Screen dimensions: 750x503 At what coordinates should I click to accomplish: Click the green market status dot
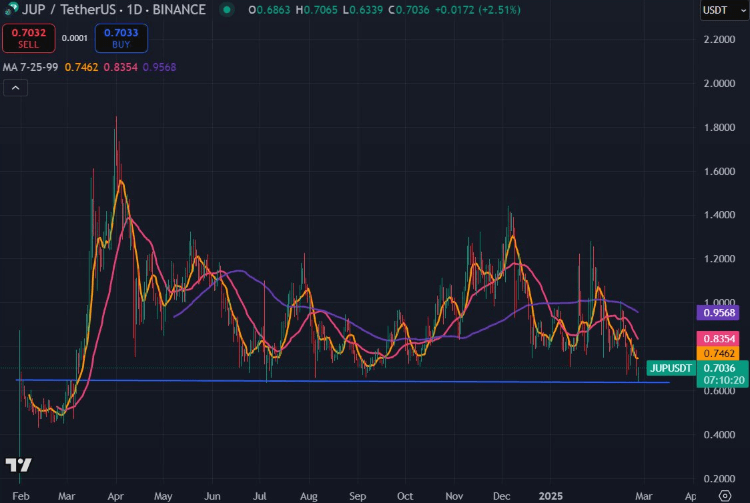(x=227, y=10)
